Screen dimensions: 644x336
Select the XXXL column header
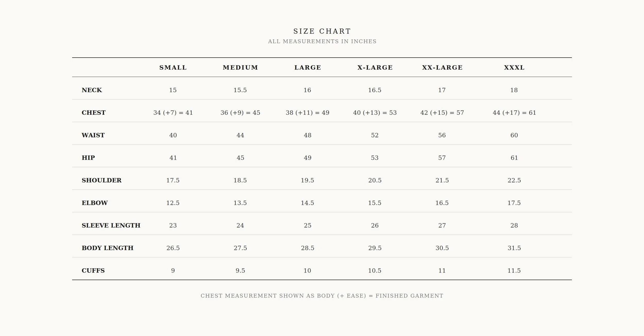pyautogui.click(x=514, y=67)
